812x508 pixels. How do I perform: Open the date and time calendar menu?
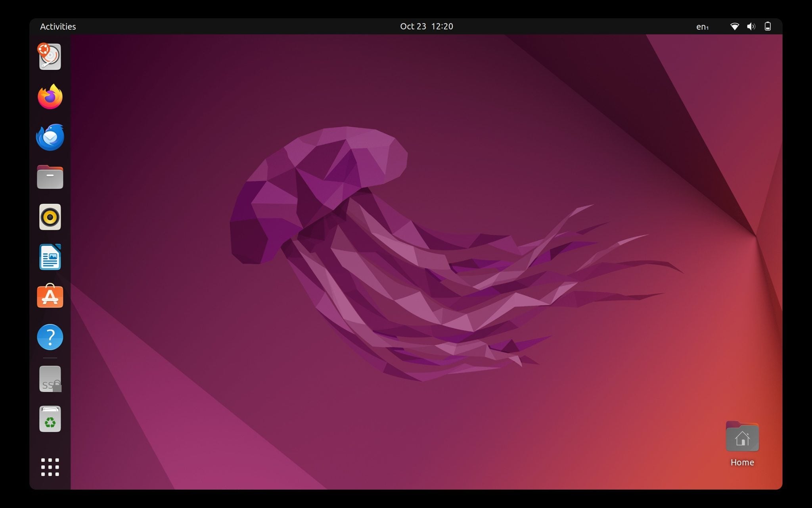point(426,27)
